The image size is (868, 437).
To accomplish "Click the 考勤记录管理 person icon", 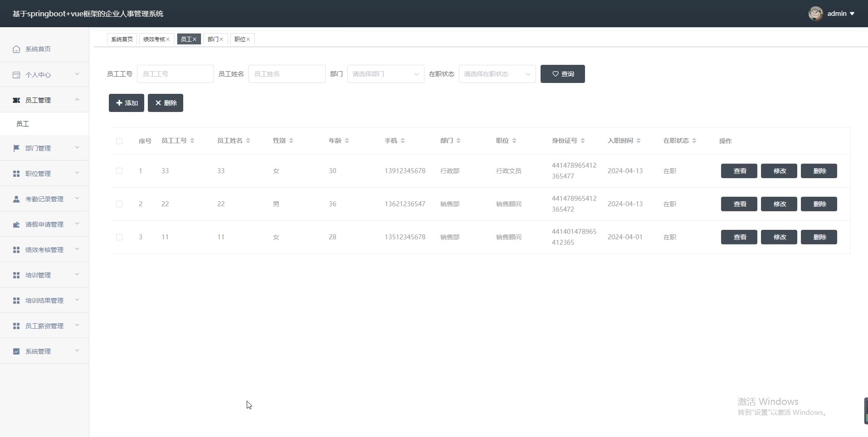I will (x=16, y=199).
